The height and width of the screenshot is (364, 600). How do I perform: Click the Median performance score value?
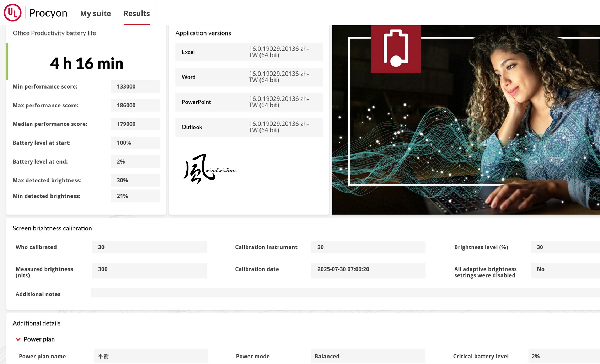pyautogui.click(x=135, y=124)
